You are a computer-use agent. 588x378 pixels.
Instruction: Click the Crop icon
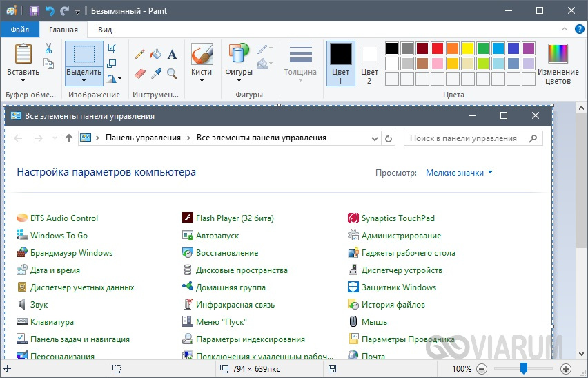click(111, 48)
